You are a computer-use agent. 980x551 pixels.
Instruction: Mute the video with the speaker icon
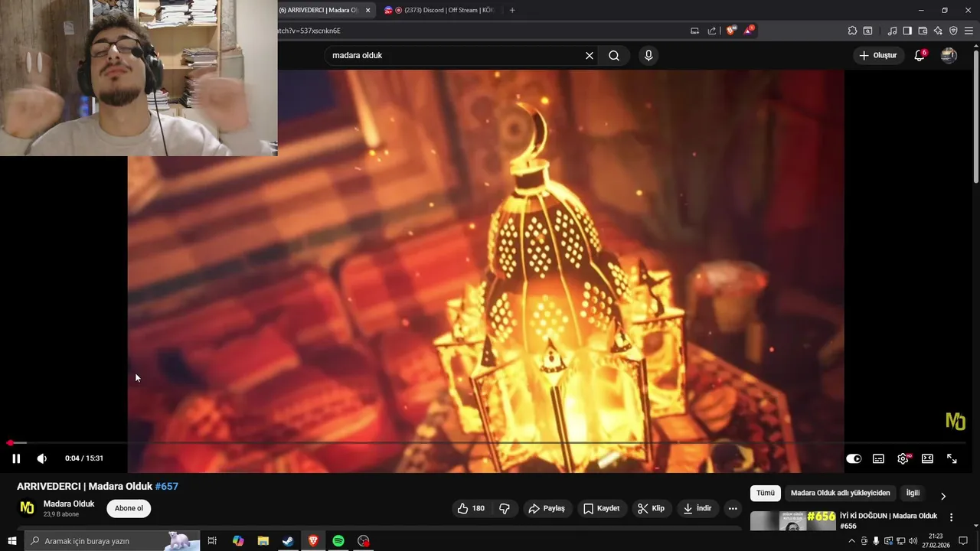click(x=42, y=458)
